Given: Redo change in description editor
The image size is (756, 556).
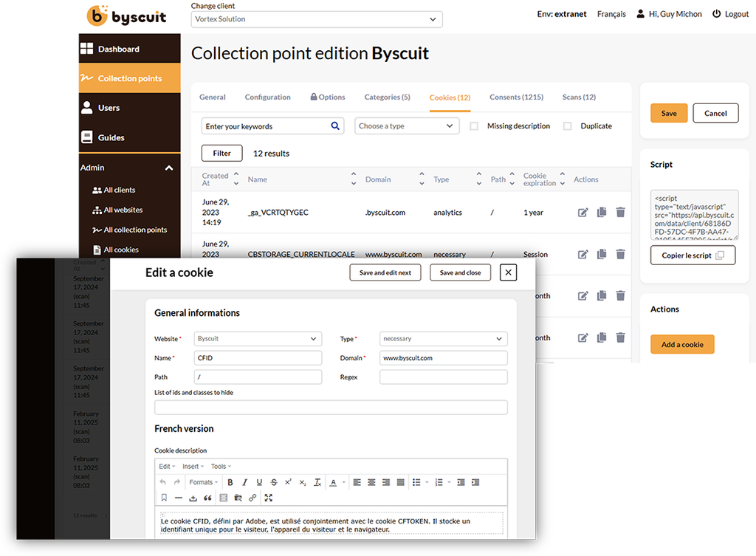Looking at the screenshot, I should [x=177, y=482].
